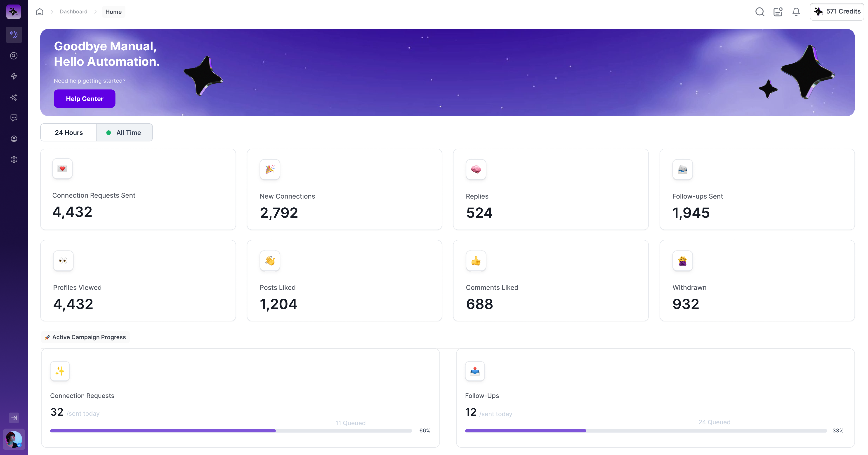Select the lightning bolt sidebar icon
Image resolution: width=868 pixels, height=455 pixels.
point(14,76)
